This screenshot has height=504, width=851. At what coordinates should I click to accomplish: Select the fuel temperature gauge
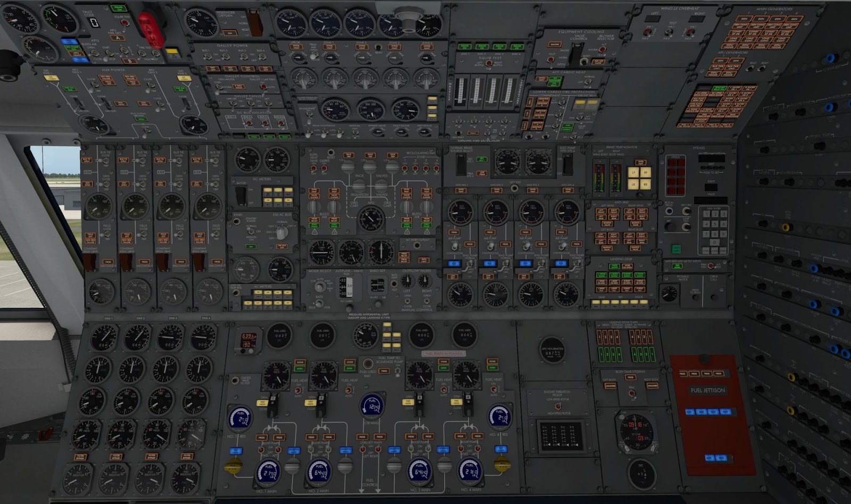(x=366, y=335)
